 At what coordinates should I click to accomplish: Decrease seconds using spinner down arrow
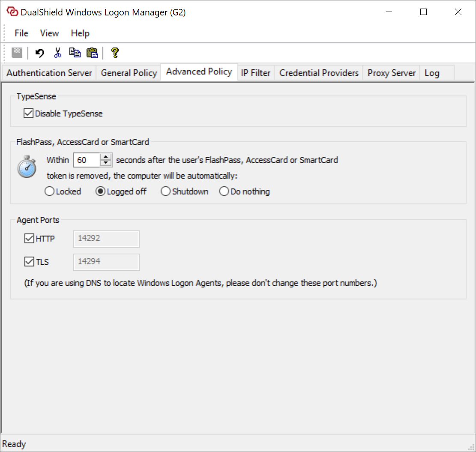pyautogui.click(x=106, y=163)
